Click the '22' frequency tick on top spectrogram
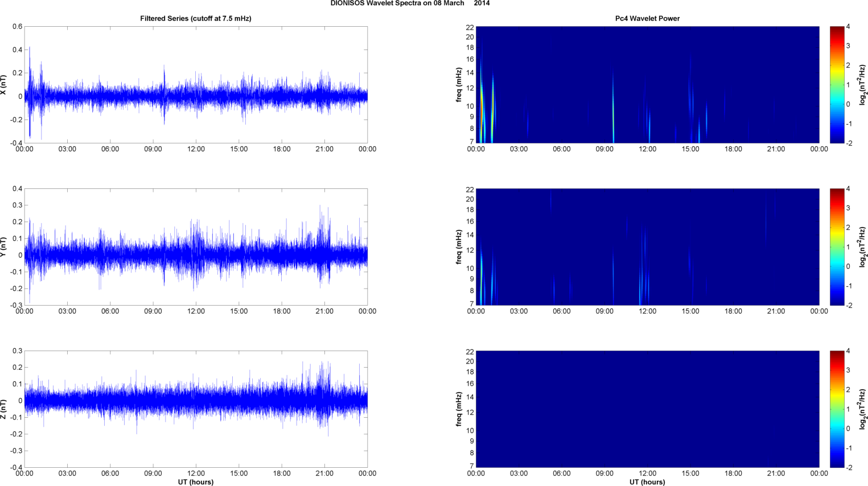The height and width of the screenshot is (486, 868). click(470, 27)
